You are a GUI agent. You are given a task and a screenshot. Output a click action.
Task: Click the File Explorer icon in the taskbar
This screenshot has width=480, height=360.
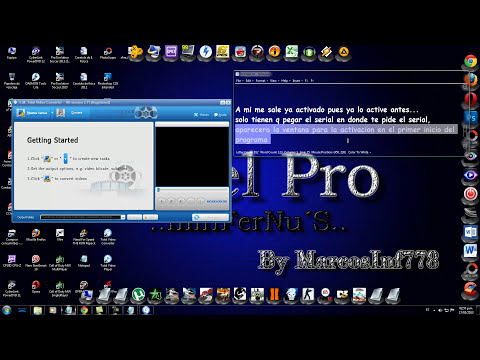[x=38, y=310]
